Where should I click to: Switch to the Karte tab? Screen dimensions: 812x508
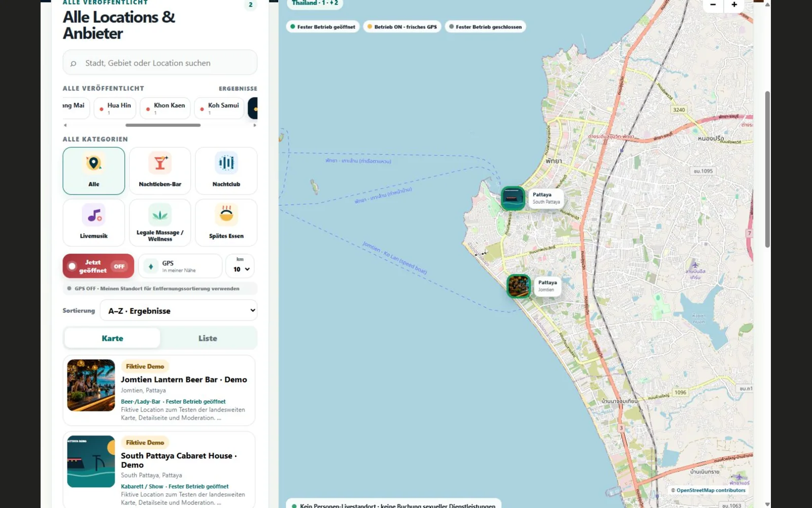pos(112,338)
